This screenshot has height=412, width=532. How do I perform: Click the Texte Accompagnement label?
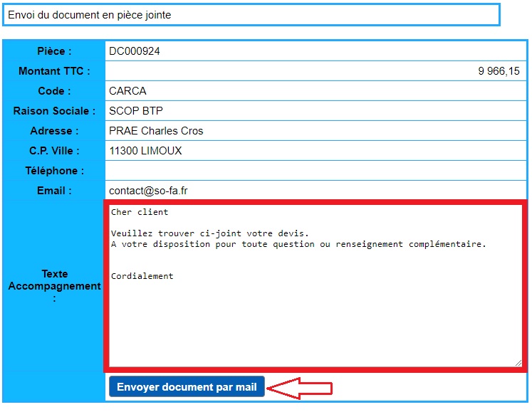pos(54,285)
